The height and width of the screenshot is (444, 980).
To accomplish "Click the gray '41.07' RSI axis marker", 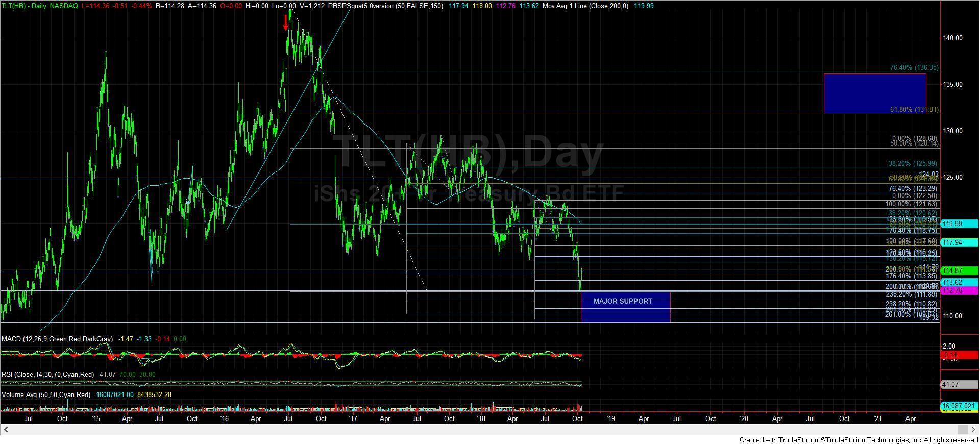I will (x=960, y=385).
